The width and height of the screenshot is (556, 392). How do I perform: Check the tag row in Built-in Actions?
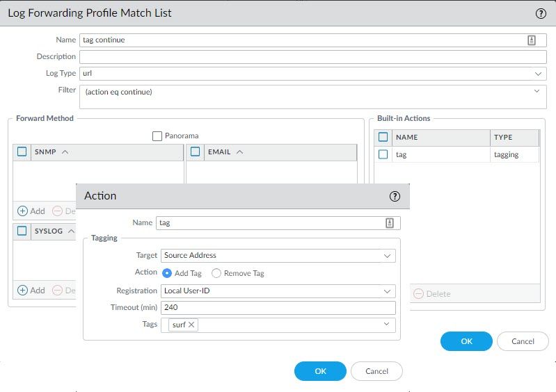point(383,154)
